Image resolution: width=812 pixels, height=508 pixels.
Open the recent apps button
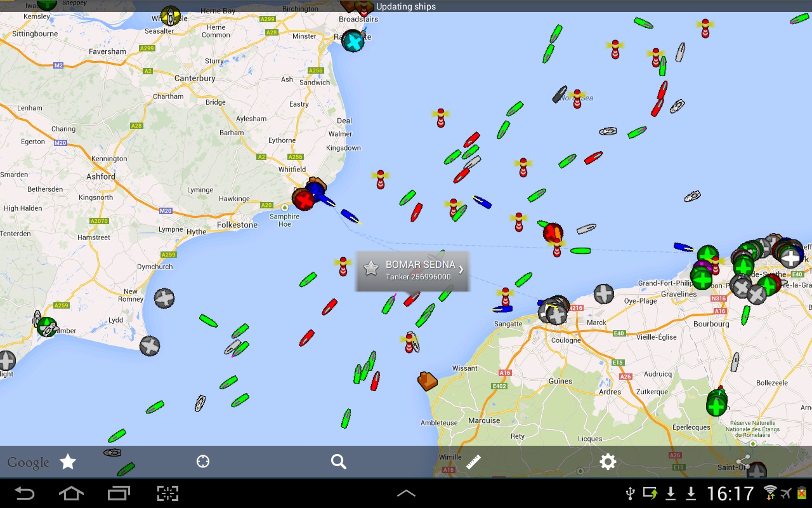click(x=119, y=493)
